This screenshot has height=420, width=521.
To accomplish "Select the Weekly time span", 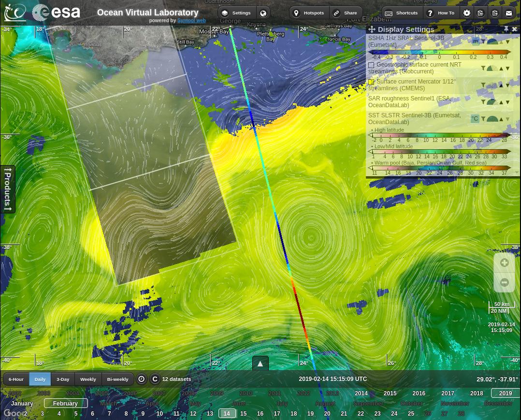I will point(88,379).
